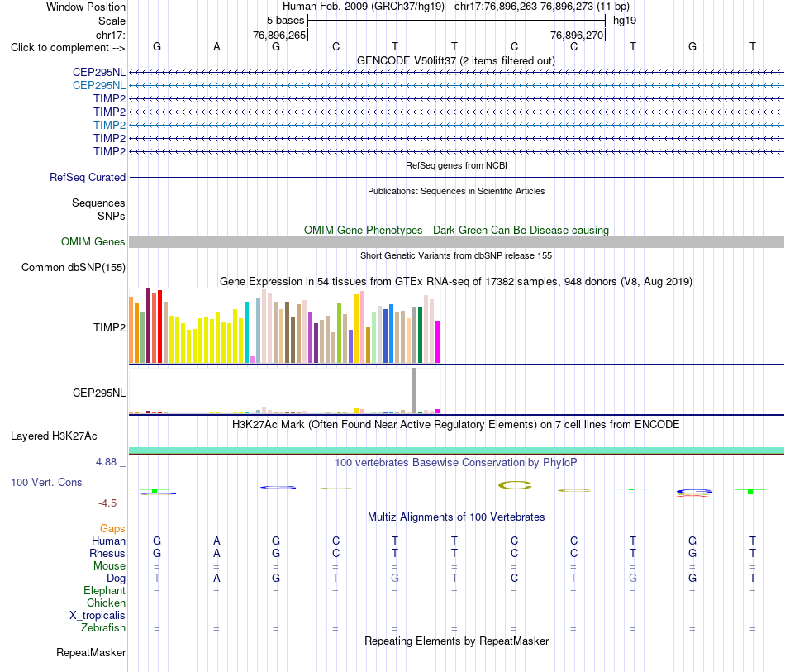Image resolution: width=785 pixels, height=672 pixels.
Task: Click the 4.88 upper conservation scale value
Action: click(106, 462)
